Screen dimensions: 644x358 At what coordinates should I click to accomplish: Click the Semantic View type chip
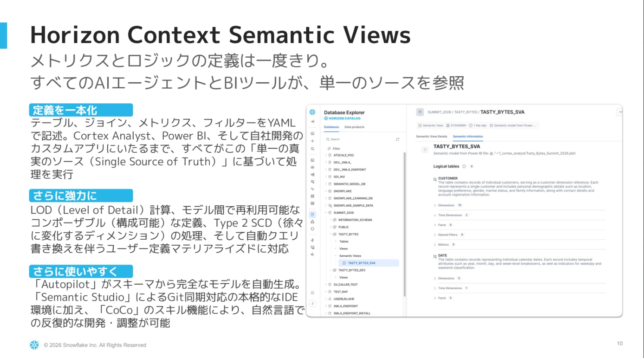coord(431,126)
